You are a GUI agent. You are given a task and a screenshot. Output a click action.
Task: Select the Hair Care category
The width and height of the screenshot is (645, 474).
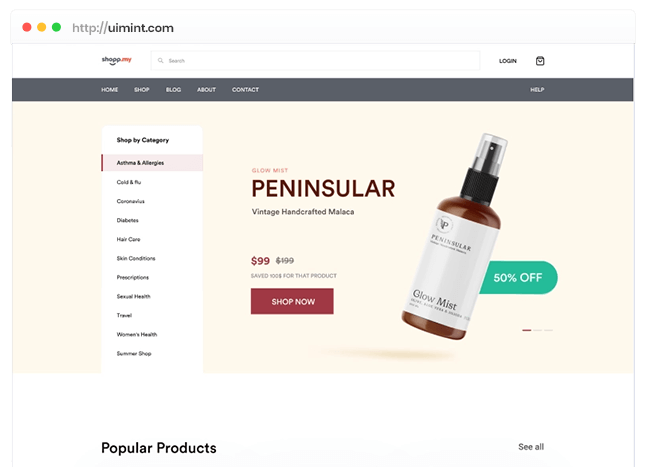click(x=128, y=239)
